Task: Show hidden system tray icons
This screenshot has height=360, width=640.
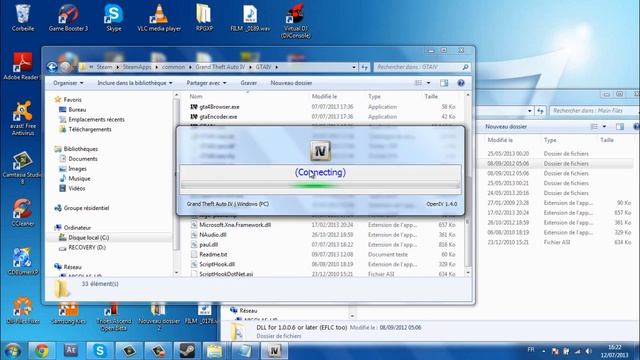Action: (x=544, y=351)
